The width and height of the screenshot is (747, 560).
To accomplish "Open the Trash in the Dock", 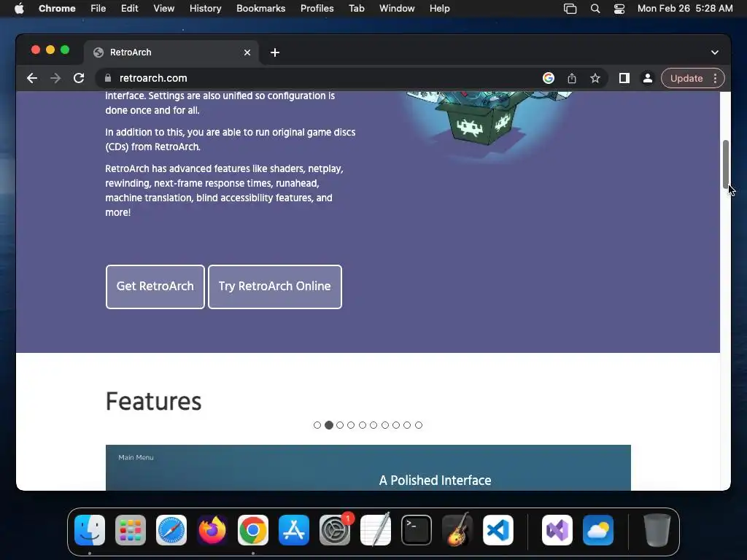I will click(x=657, y=530).
